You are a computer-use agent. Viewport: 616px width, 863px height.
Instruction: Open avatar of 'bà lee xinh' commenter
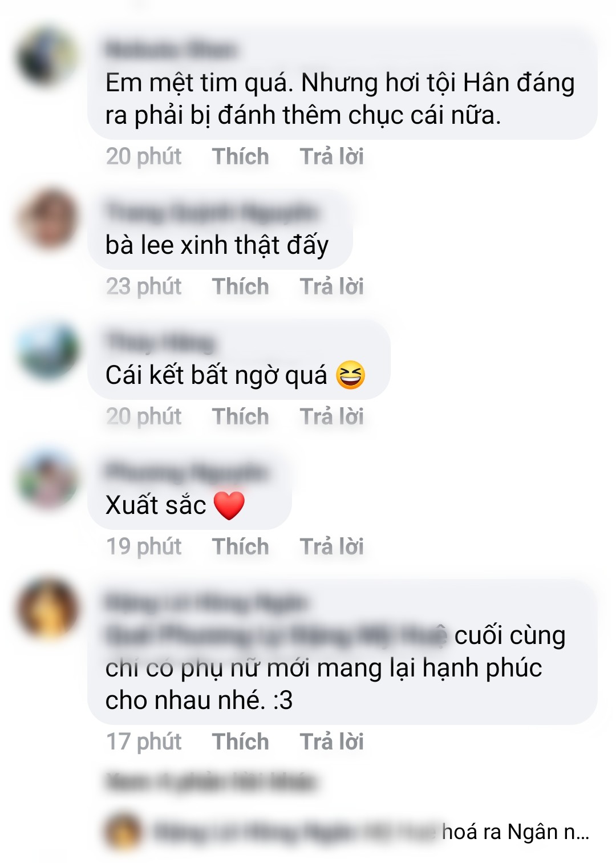pos(48,219)
